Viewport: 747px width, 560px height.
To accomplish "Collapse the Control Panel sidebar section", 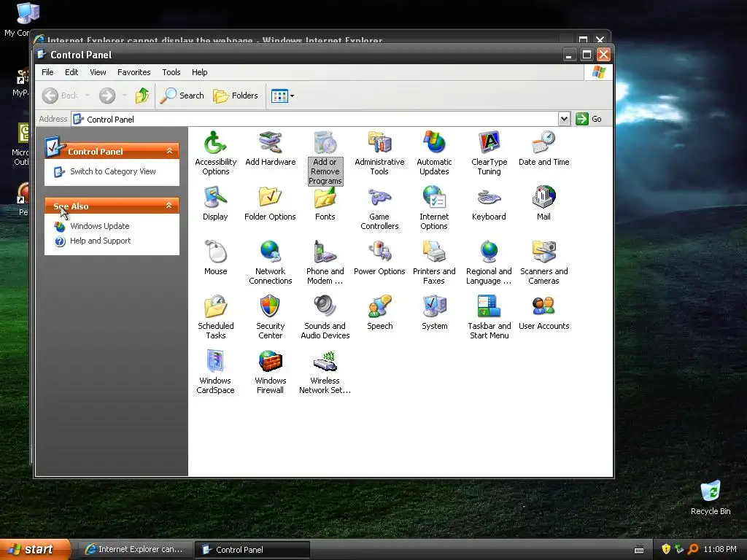I will pos(169,151).
